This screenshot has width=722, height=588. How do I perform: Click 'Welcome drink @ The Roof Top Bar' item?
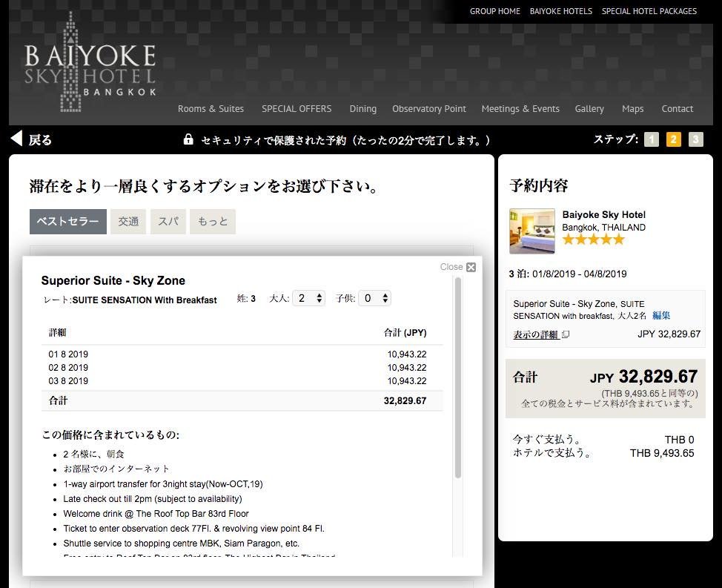click(156, 513)
